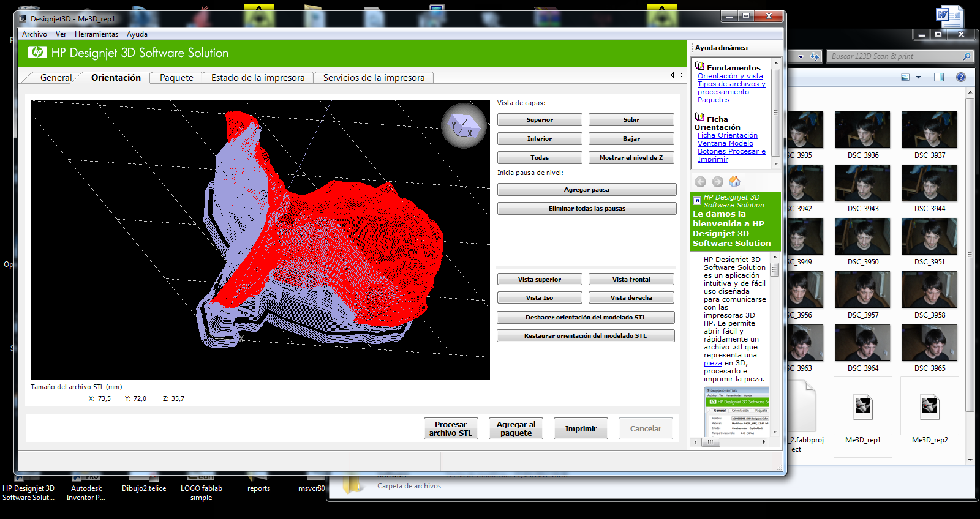Open the pieza link in help text

point(713,363)
